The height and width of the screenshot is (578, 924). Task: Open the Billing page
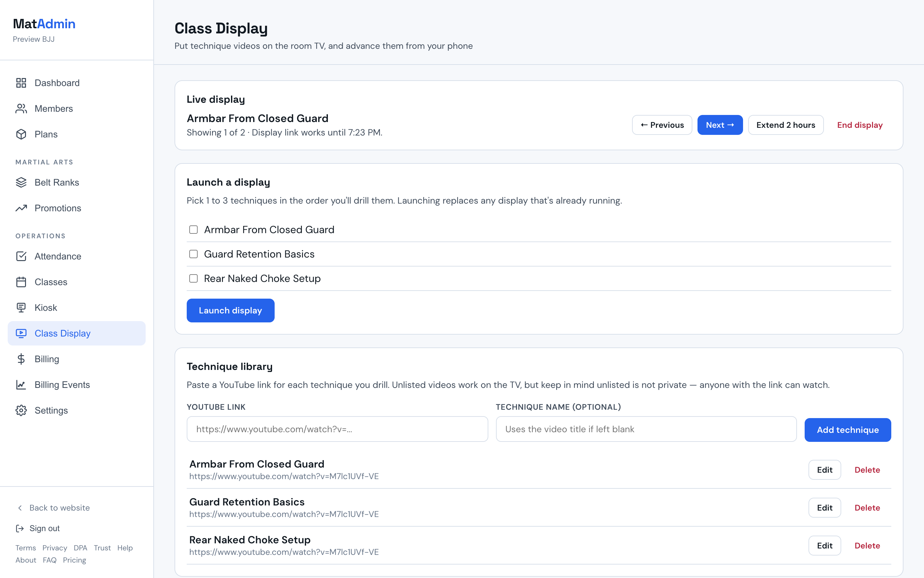click(x=76, y=359)
